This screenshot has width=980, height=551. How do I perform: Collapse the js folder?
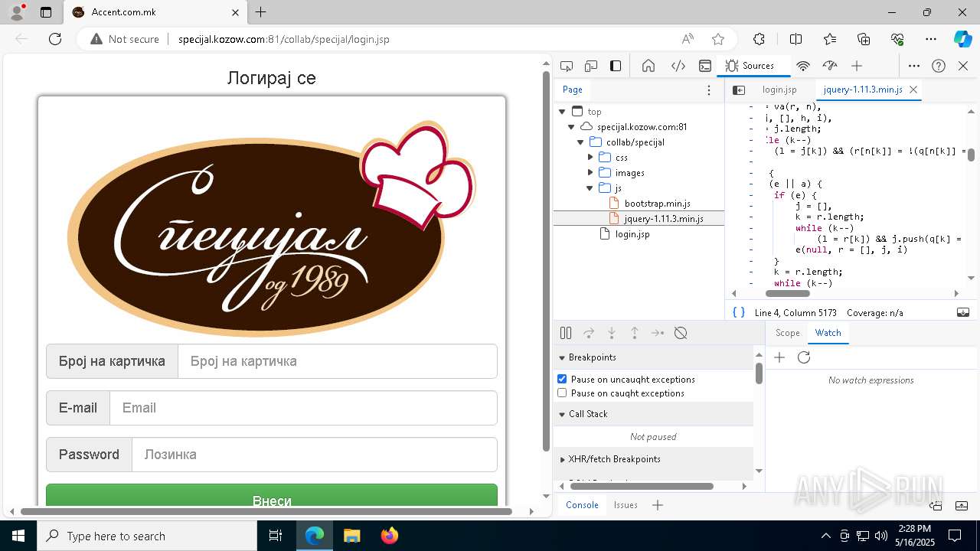[590, 188]
